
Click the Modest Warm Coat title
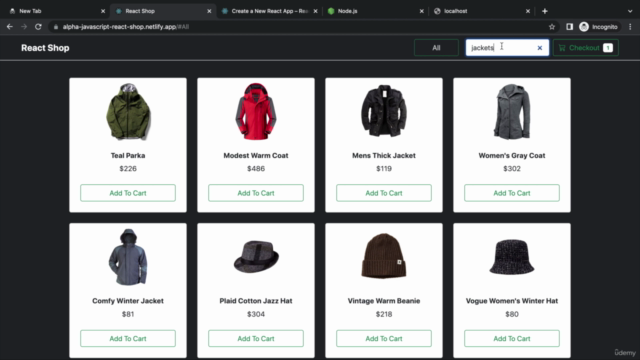[256, 156]
